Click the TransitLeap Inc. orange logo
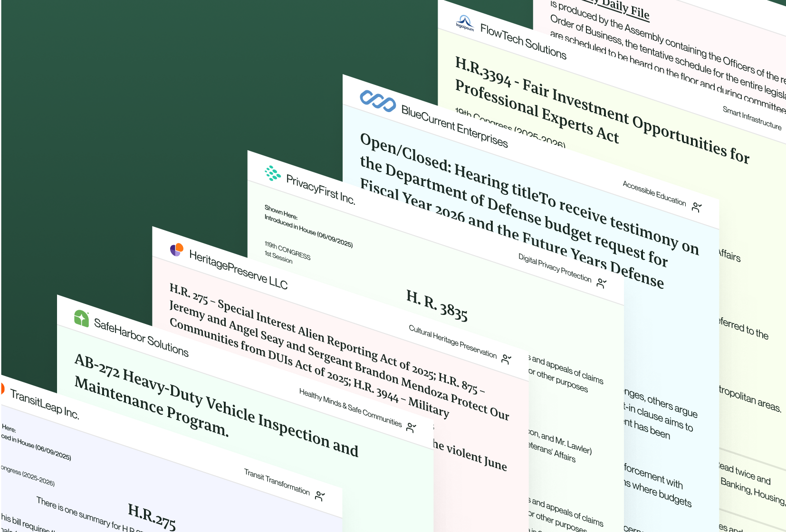The height and width of the screenshot is (532, 786). pyautogui.click(x=2, y=388)
